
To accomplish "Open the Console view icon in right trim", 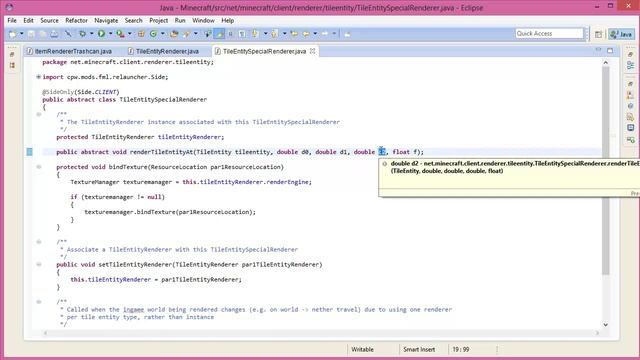I will [631, 128].
